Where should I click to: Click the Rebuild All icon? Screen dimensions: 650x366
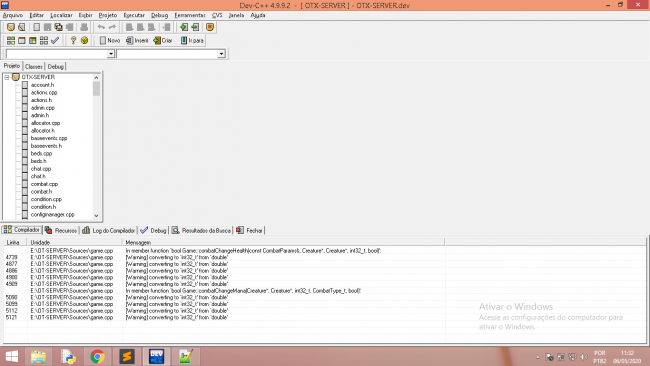44,41
